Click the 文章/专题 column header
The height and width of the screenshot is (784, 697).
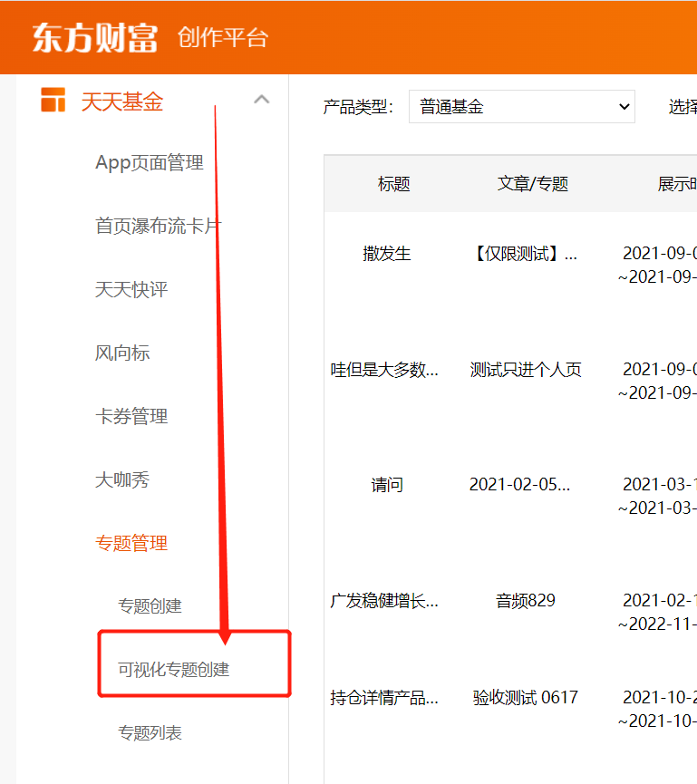pyautogui.click(x=533, y=184)
